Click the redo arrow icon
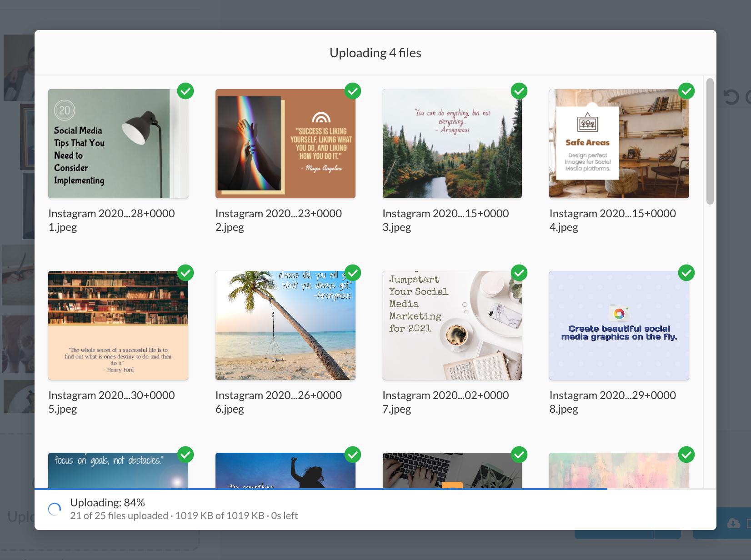Viewport: 751px width, 560px height. [x=748, y=96]
